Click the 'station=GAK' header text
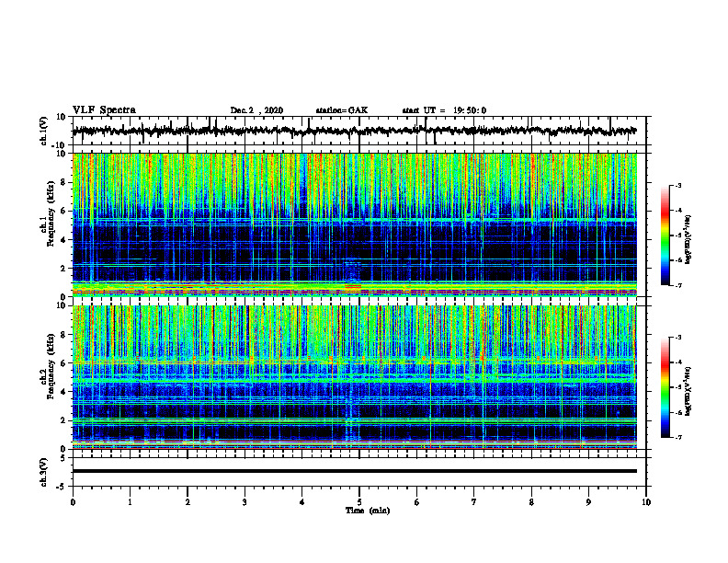The height and width of the screenshot is (563, 728). [342, 110]
